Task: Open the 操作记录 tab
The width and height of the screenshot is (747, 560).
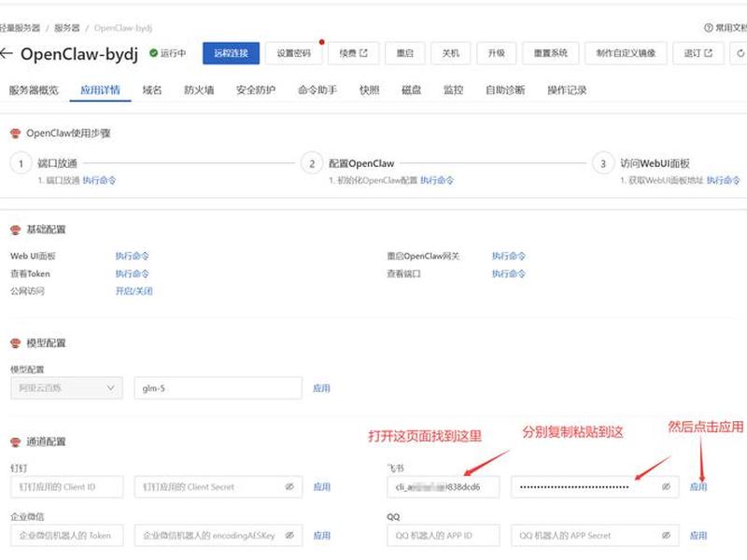Action: [x=567, y=90]
